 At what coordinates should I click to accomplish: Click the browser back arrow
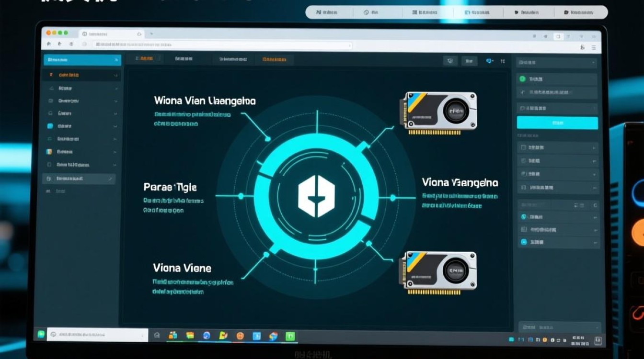48,45
